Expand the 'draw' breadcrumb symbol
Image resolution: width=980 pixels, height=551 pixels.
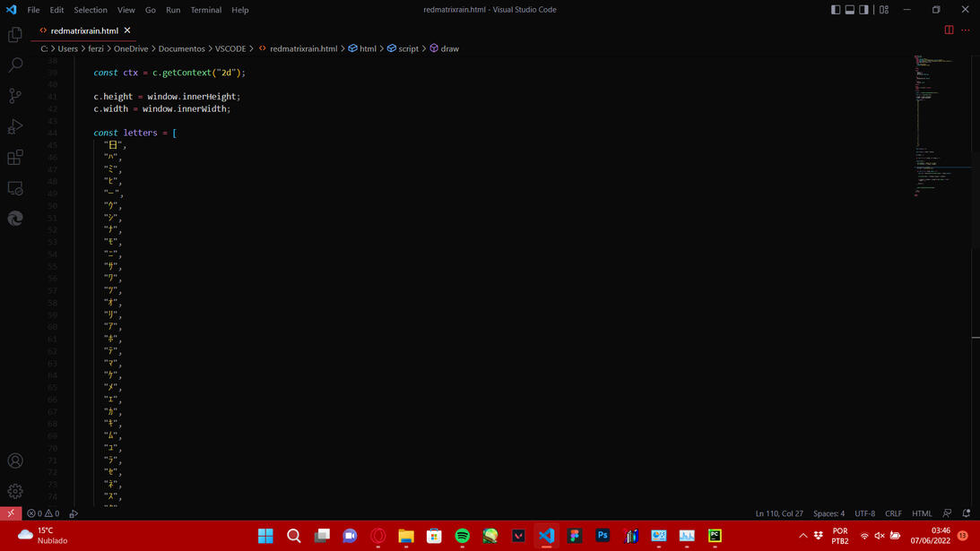(449, 48)
